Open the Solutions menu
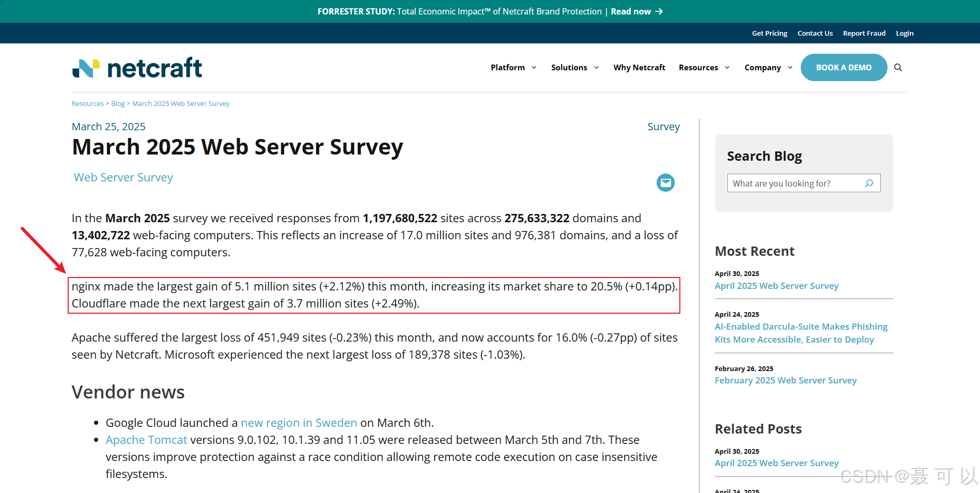This screenshot has width=980, height=493. point(569,68)
